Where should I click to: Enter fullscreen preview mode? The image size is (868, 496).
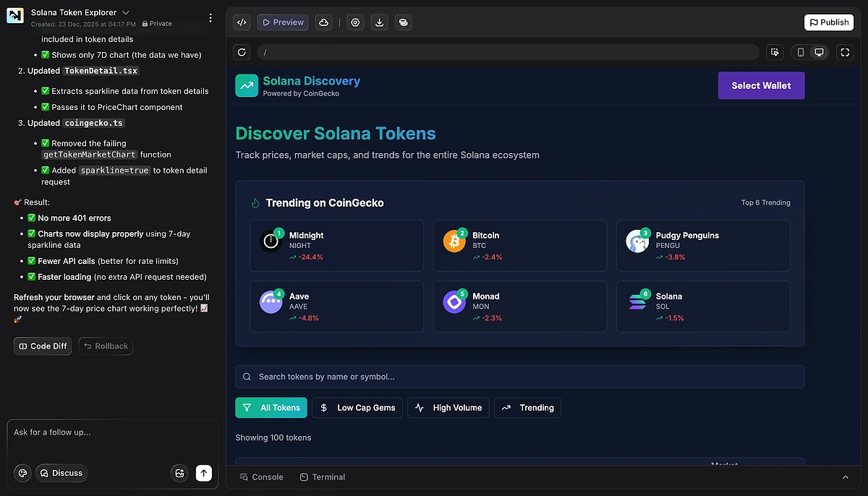pos(845,52)
